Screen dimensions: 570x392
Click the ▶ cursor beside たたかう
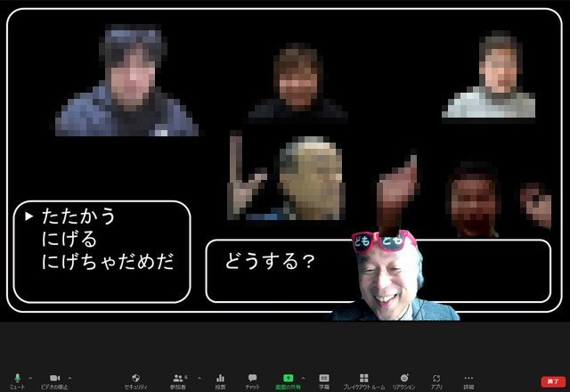pos(29,216)
